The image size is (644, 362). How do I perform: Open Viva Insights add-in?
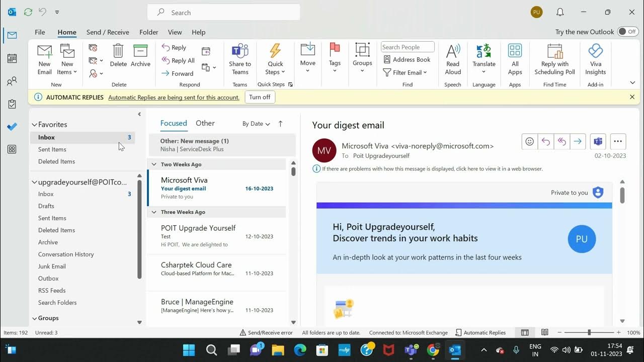(596, 59)
